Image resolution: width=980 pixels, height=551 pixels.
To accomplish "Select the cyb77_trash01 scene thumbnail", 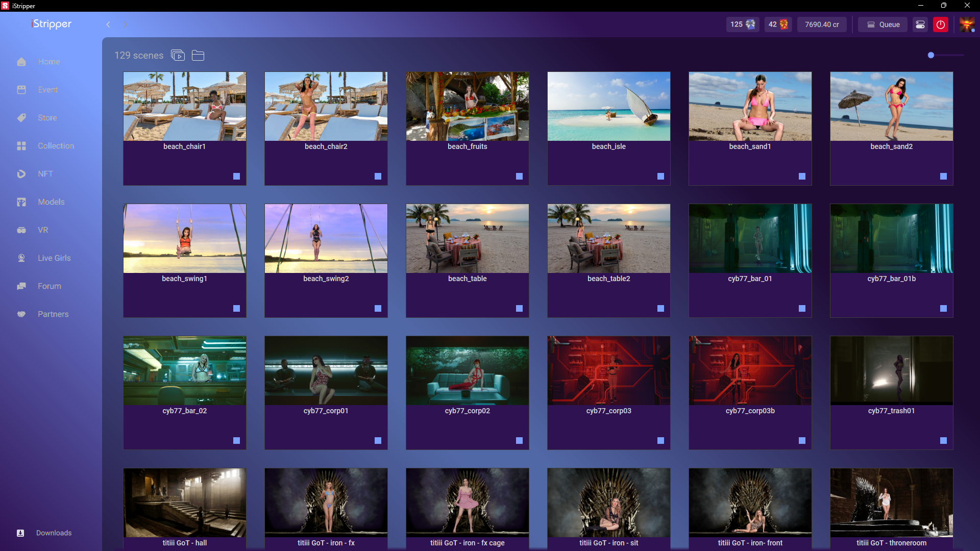I will (x=891, y=370).
